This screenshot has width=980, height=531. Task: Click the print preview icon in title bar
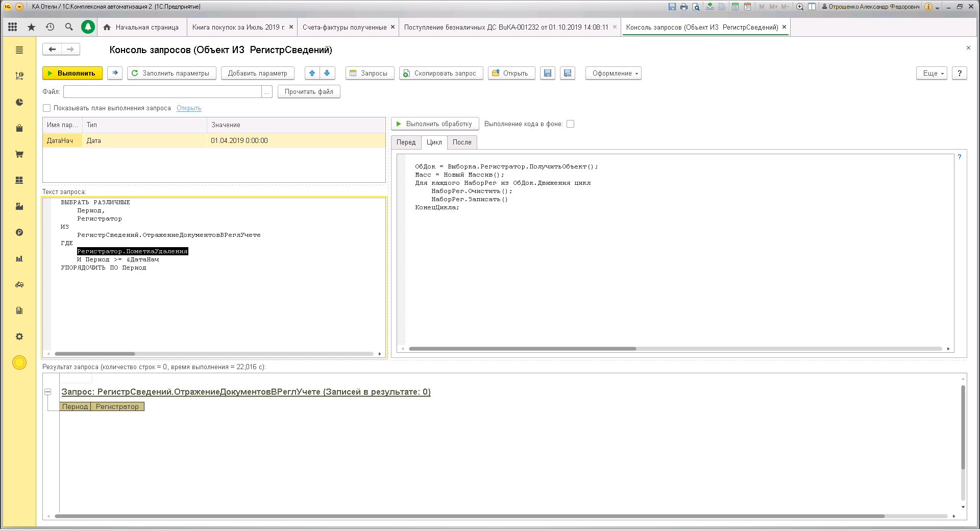[696, 7]
